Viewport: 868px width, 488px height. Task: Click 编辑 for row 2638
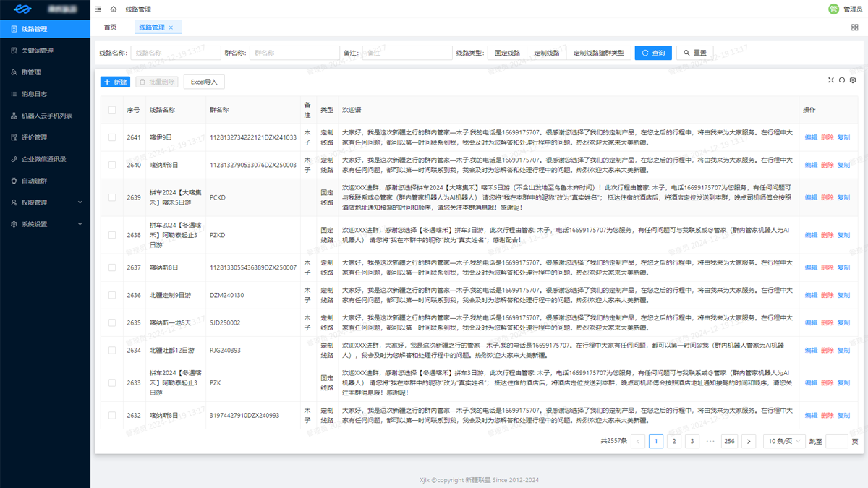click(811, 235)
